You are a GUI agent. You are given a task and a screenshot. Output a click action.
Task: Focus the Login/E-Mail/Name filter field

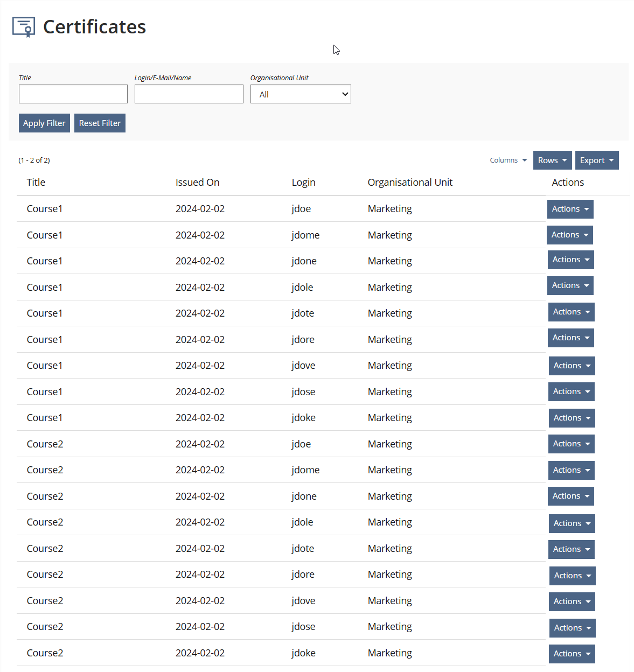(189, 94)
